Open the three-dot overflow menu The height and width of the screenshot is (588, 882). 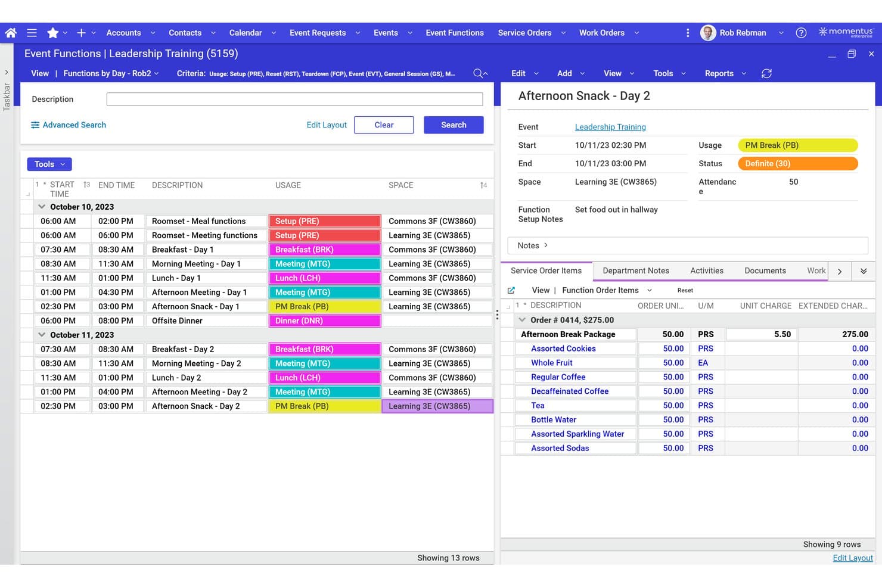[688, 33]
